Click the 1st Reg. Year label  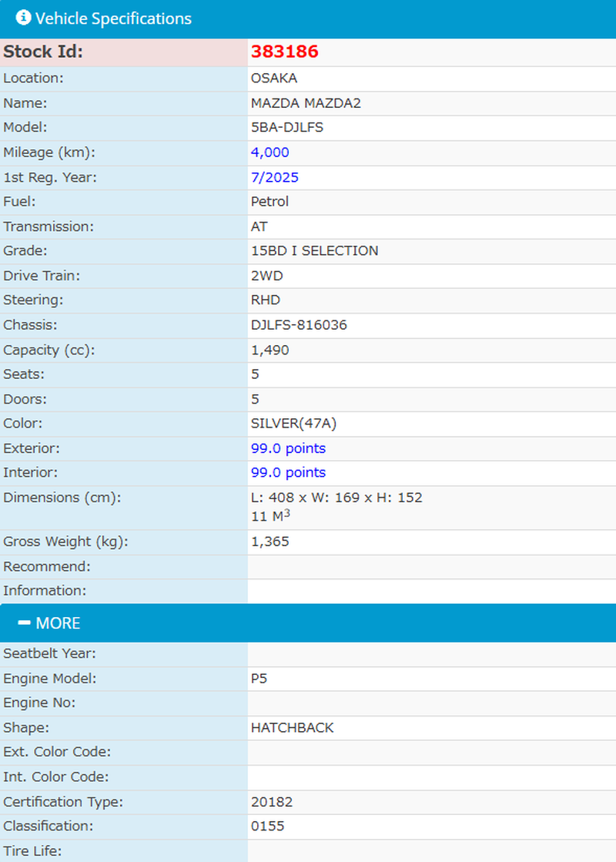pos(50,178)
